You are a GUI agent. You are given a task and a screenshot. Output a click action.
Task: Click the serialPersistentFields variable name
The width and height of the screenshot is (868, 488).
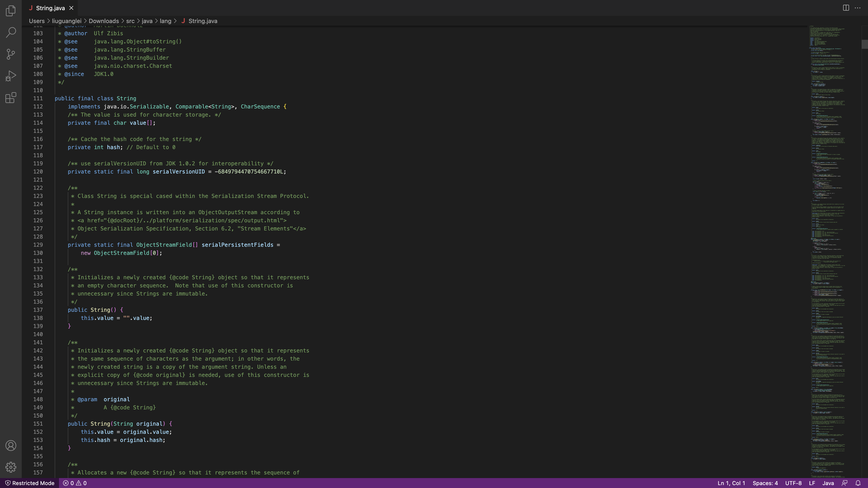coord(238,245)
